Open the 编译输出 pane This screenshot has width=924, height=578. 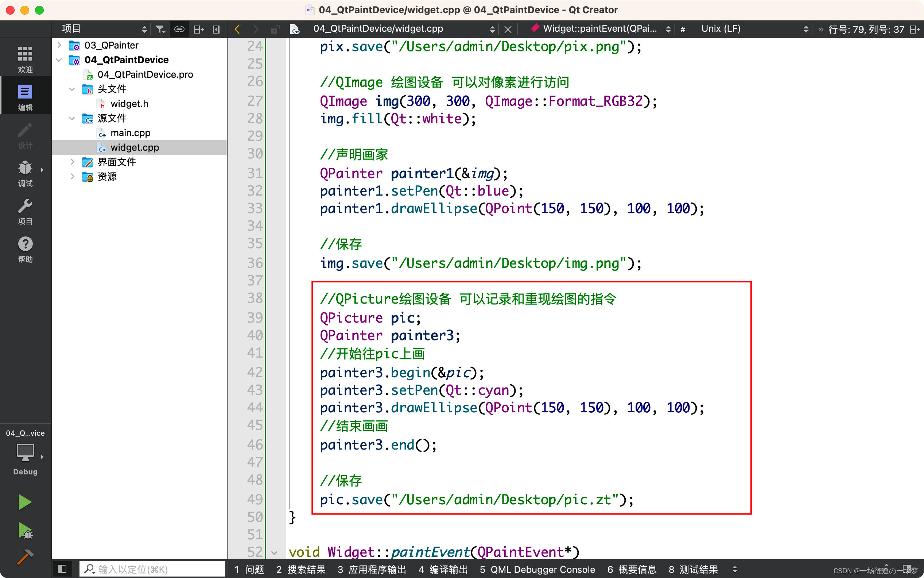coord(443,569)
